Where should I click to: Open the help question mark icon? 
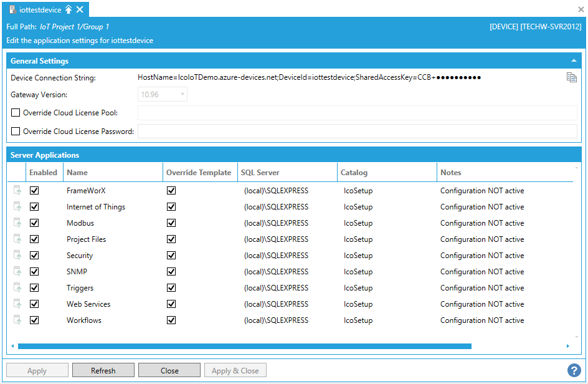click(574, 370)
